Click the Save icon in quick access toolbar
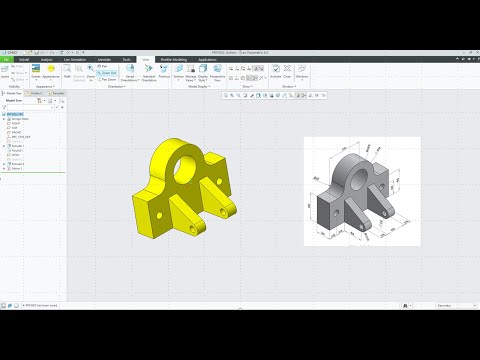Image resolution: width=480 pixels, height=360 pixels. [x=37, y=53]
